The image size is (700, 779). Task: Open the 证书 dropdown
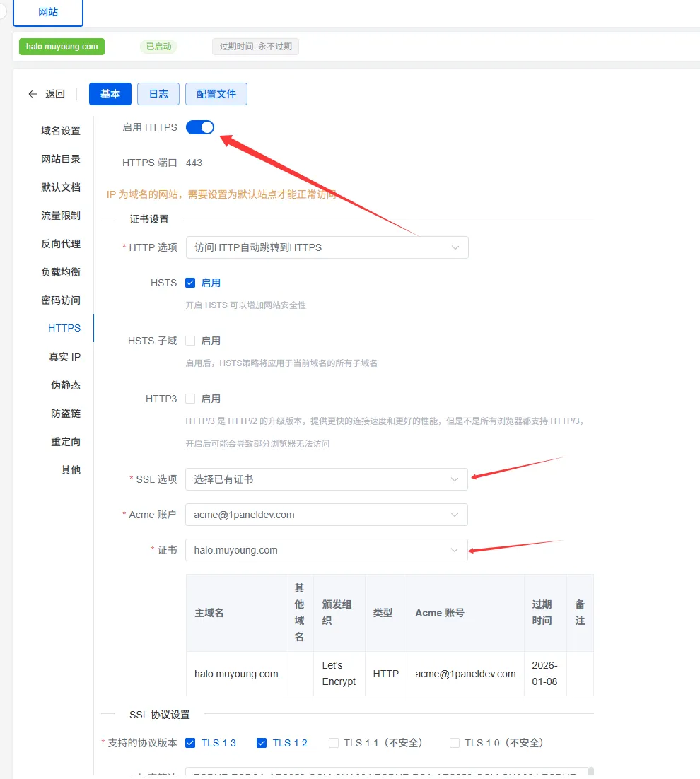tap(327, 550)
